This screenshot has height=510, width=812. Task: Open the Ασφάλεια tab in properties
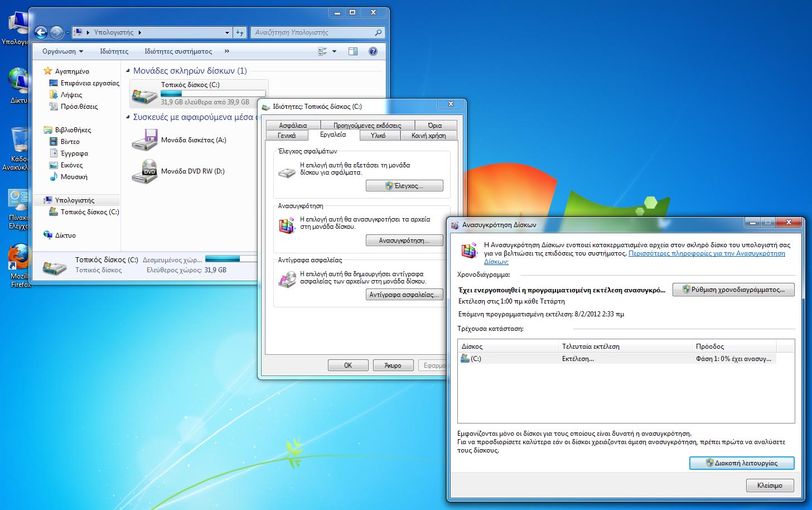(293, 126)
